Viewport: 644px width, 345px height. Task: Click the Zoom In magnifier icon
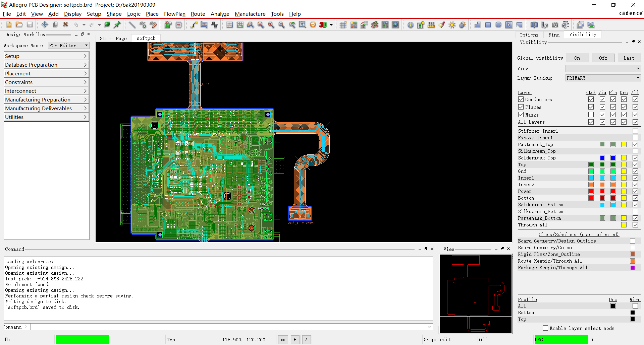click(x=271, y=24)
